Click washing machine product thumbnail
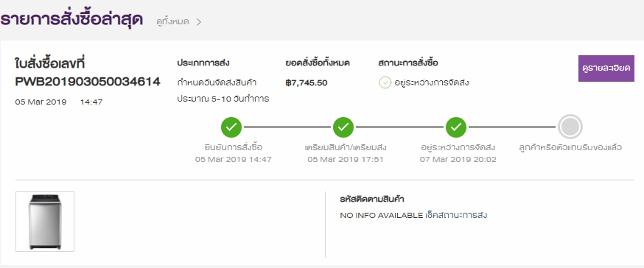The height and width of the screenshot is (268, 644). (45, 222)
